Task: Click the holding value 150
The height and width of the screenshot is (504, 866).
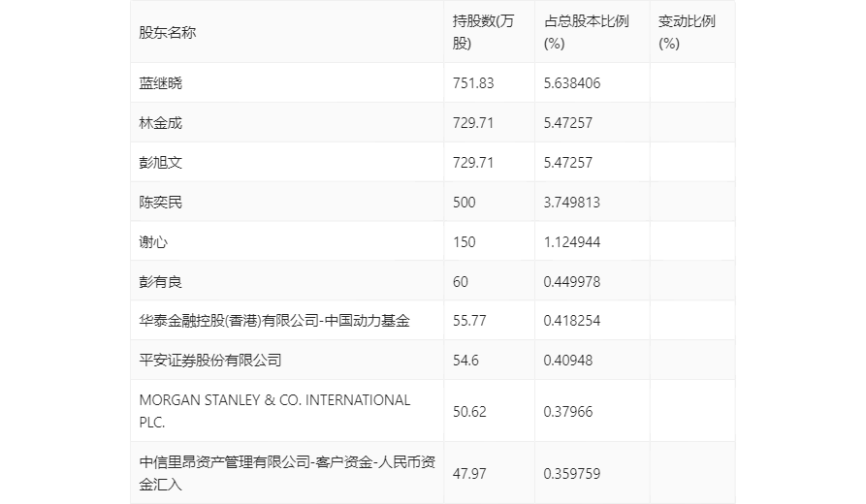Action: [464, 242]
